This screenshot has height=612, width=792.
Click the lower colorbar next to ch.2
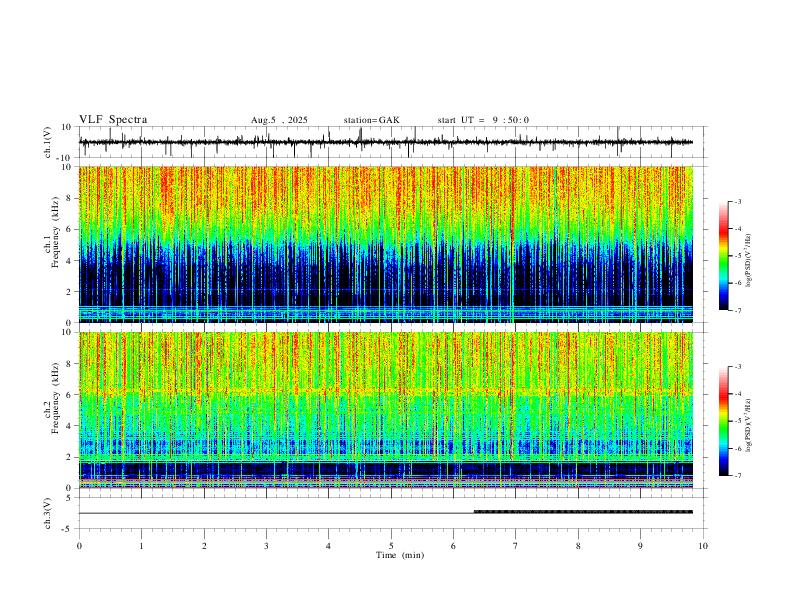[x=723, y=421]
